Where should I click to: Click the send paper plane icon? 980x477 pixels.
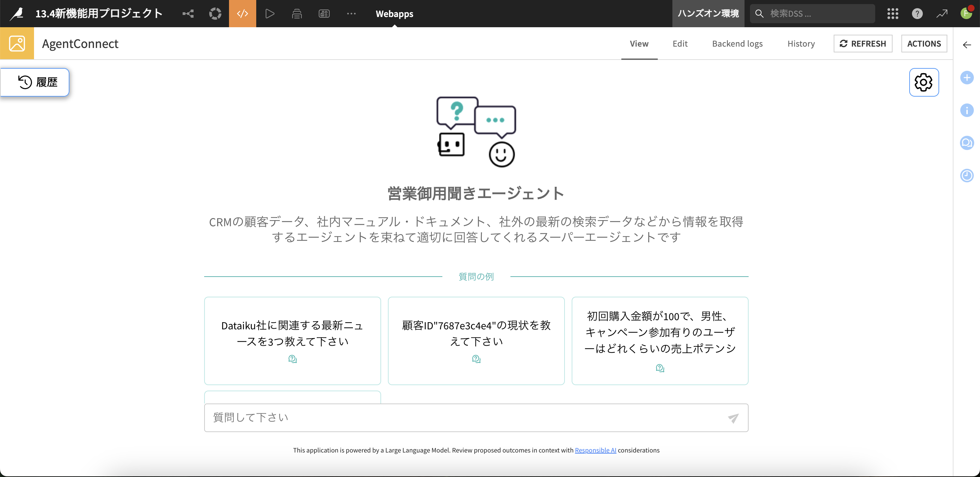point(733,418)
